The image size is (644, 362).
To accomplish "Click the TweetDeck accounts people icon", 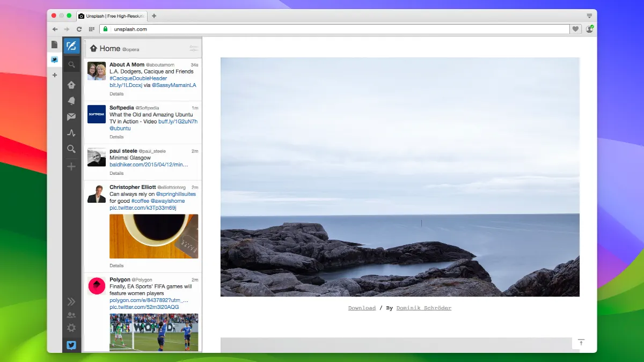I will [x=71, y=315].
